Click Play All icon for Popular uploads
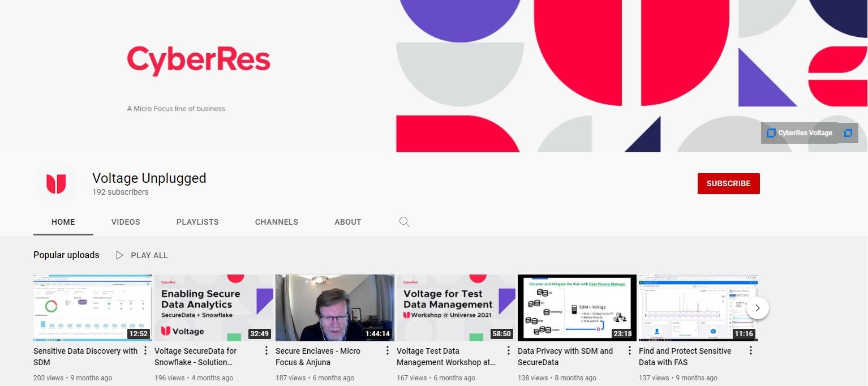Image resolution: width=868 pixels, height=386 pixels. [119, 255]
